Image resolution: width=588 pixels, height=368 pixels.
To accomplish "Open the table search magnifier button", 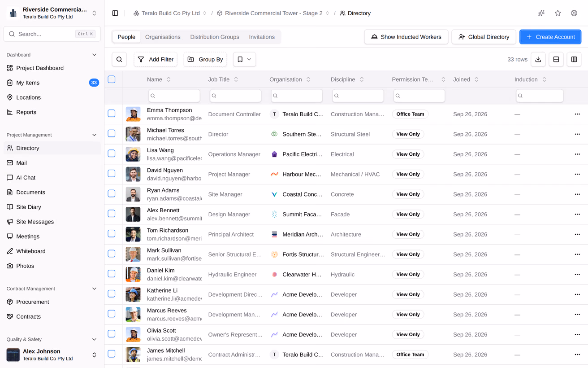I will pos(119,59).
